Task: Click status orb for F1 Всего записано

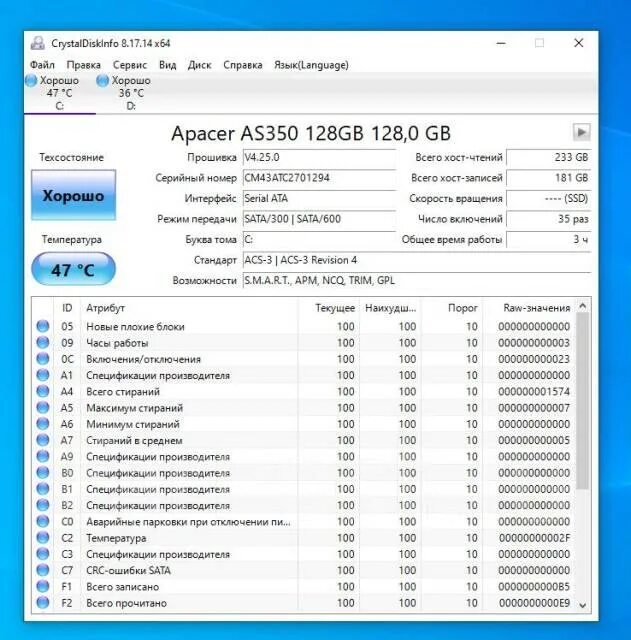Action: pyautogui.click(x=43, y=587)
